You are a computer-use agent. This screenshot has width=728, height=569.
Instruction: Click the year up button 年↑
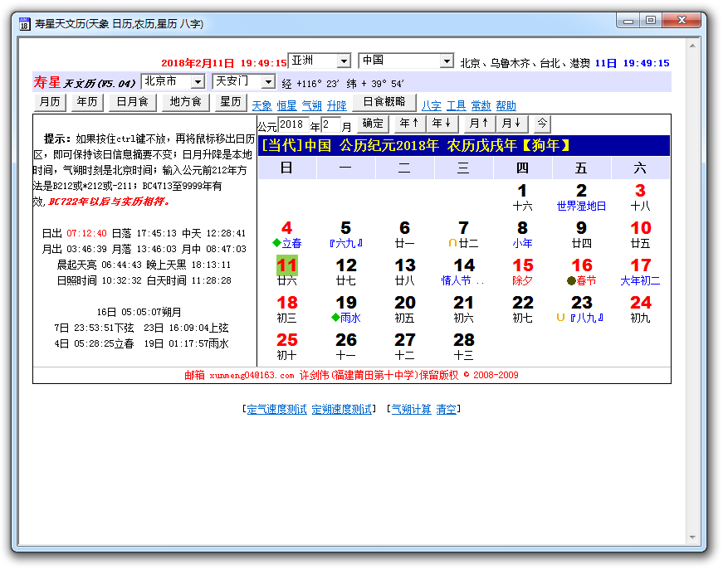(x=409, y=124)
